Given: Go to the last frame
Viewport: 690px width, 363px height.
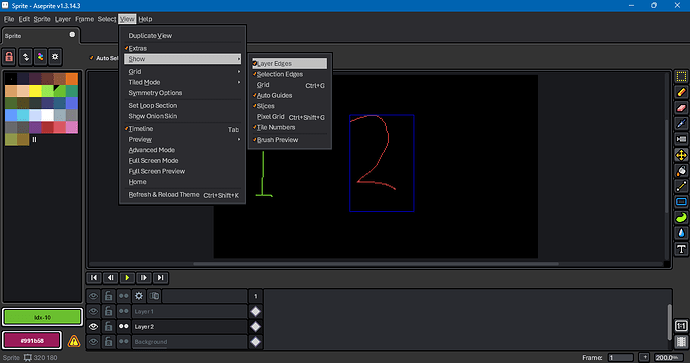Looking at the screenshot, I should (x=161, y=278).
